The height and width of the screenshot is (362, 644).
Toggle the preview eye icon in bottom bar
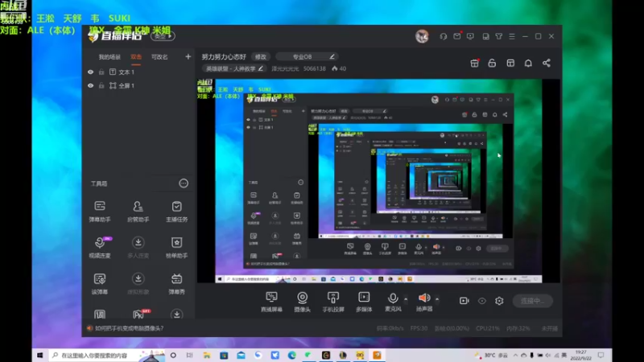(x=481, y=301)
